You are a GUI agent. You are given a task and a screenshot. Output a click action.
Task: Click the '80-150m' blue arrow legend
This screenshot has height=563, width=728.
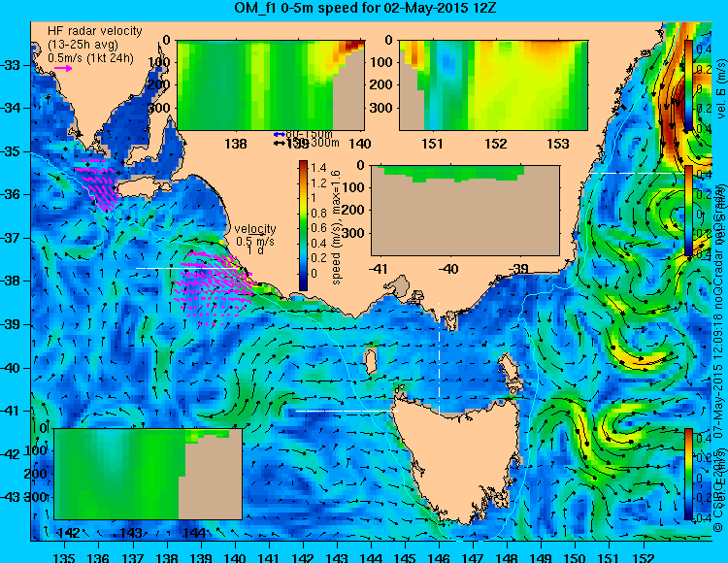point(303,134)
